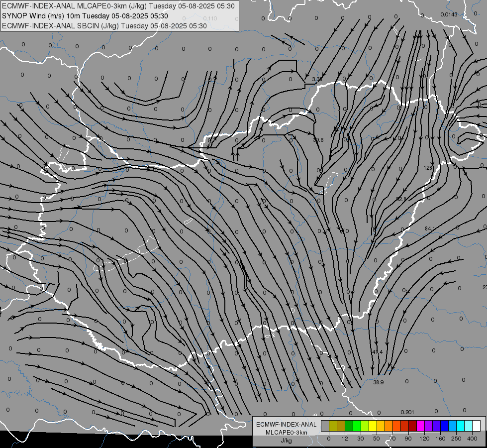Click the bright yellow legend swatch
The image size is (487, 448).
click(x=373, y=426)
